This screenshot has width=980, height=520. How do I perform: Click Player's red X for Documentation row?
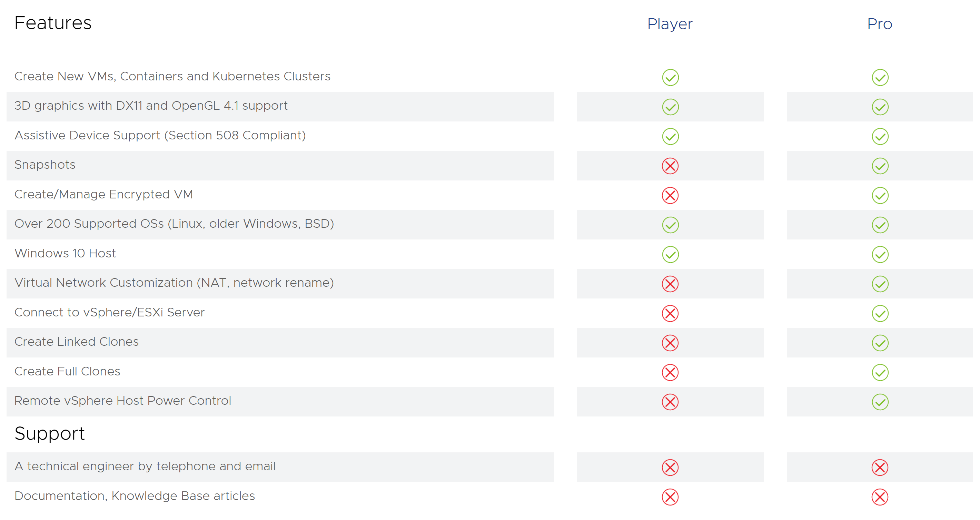pyautogui.click(x=670, y=497)
